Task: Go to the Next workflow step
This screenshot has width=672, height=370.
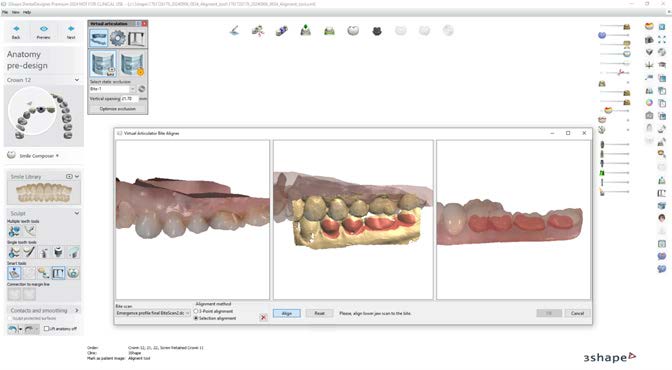Action: coord(71,32)
